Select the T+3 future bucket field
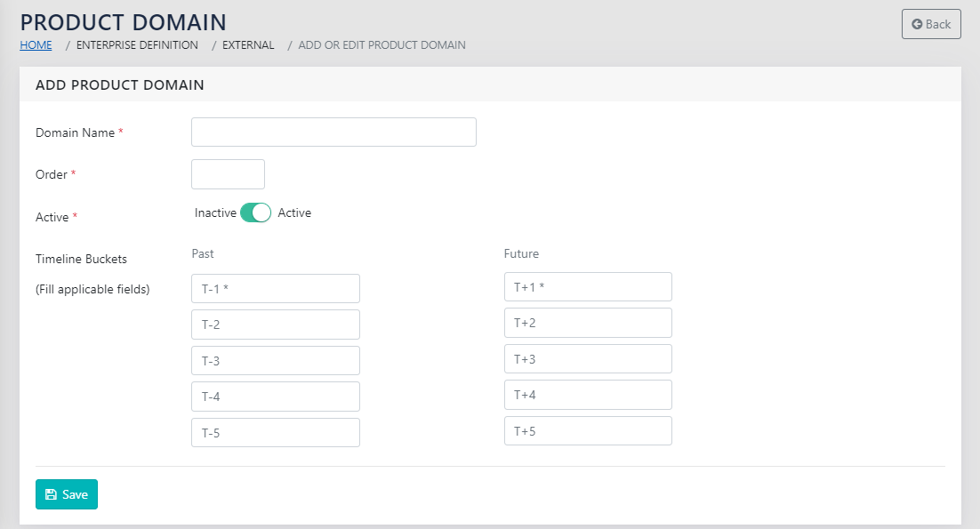The height and width of the screenshot is (529, 980). (588, 359)
